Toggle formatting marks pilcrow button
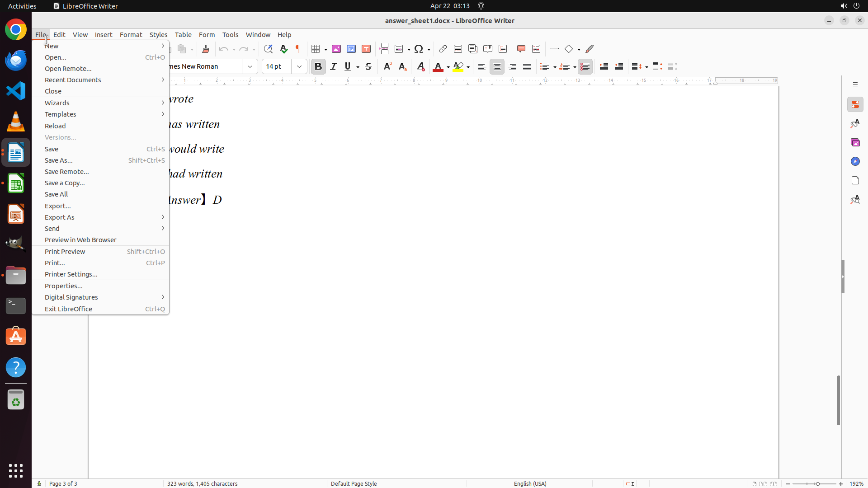 tap(298, 49)
